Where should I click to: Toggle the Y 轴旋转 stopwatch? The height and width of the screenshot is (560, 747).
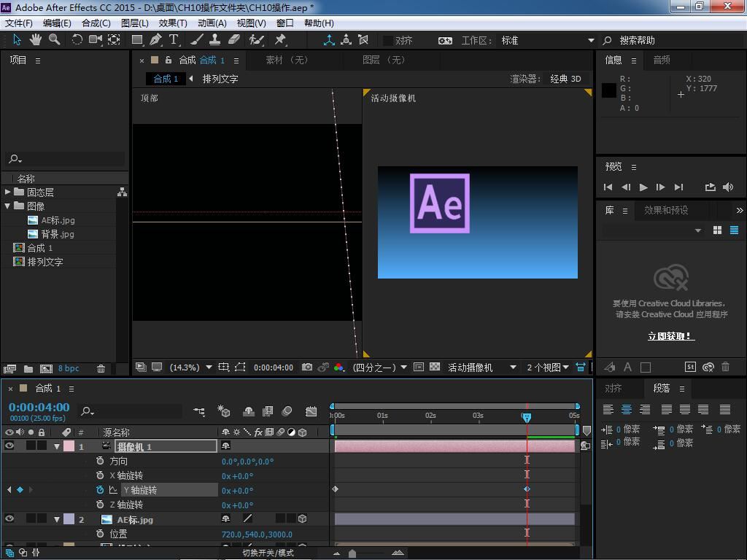(99, 489)
